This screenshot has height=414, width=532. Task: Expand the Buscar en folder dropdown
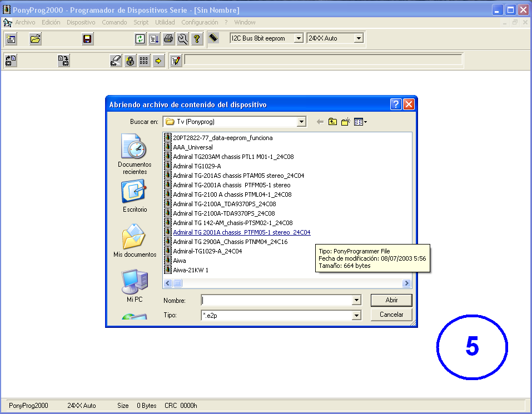tap(301, 122)
